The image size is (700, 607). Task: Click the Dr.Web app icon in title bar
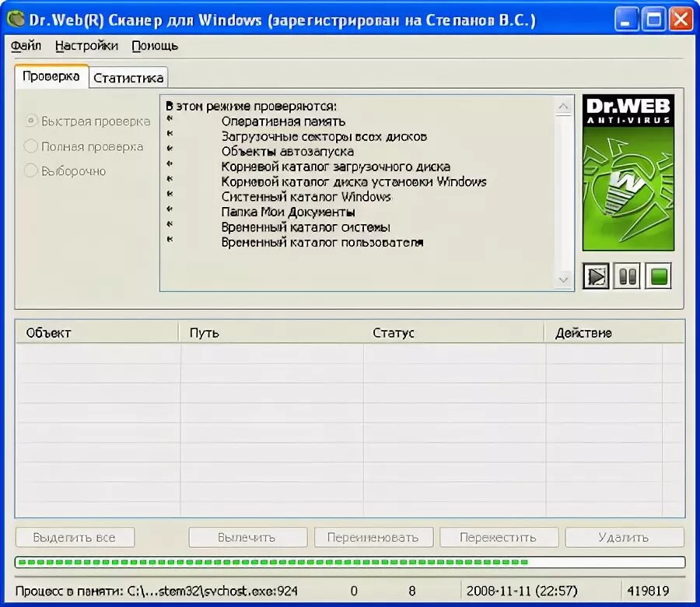tap(16, 19)
